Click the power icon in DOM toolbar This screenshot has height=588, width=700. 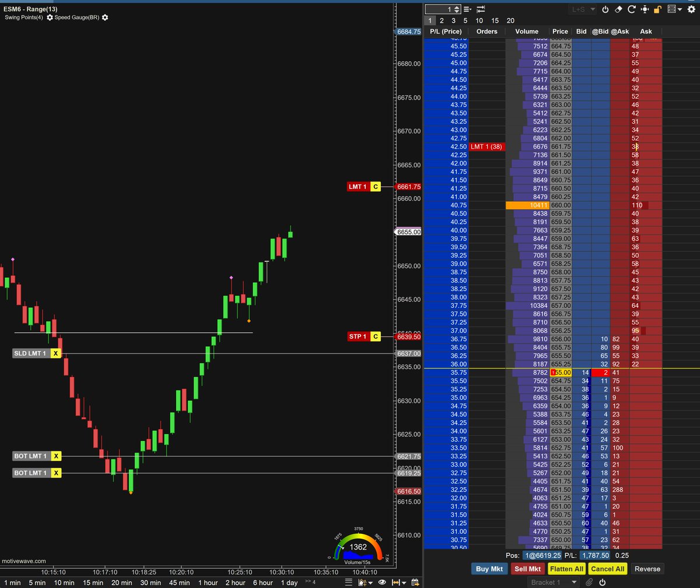pos(605,9)
